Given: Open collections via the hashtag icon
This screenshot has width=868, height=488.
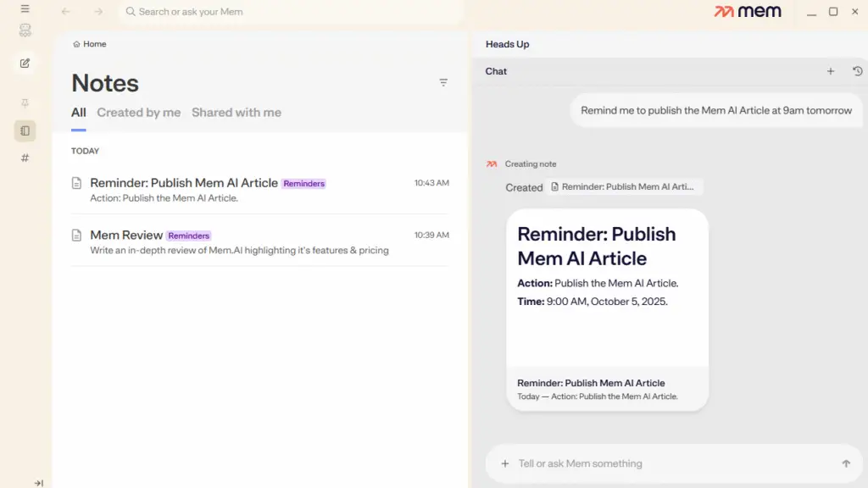Looking at the screenshot, I should tap(25, 158).
